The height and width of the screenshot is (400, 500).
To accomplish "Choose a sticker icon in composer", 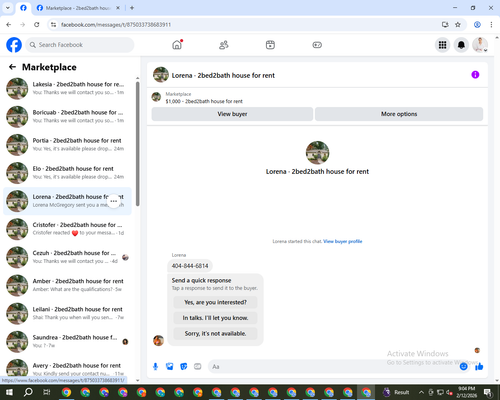I will pyautogui.click(x=184, y=367).
